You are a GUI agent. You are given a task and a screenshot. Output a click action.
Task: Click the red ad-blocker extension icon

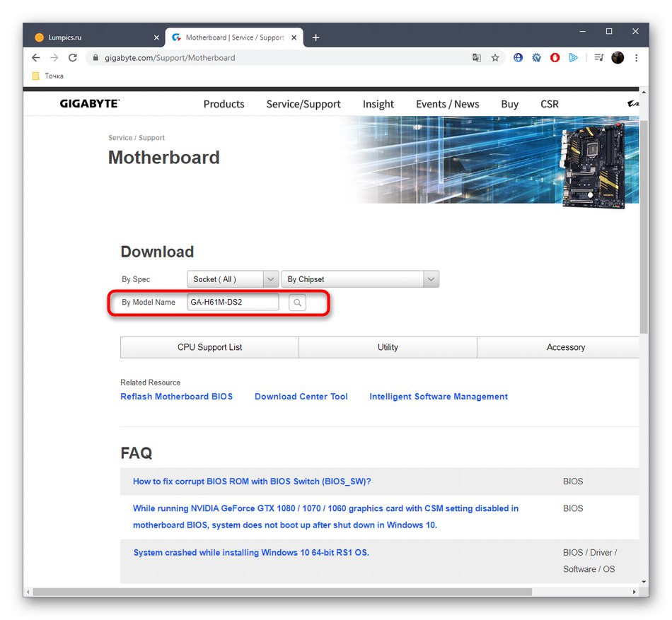(555, 57)
